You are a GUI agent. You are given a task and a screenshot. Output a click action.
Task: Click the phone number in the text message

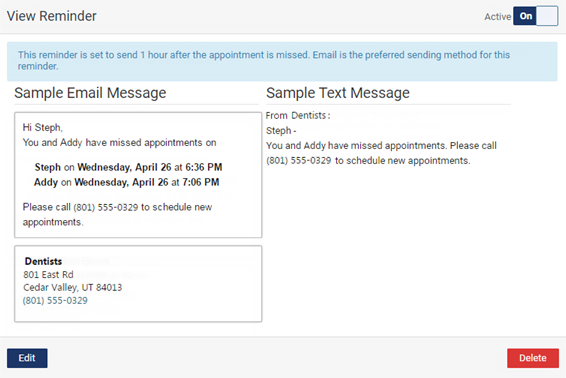299,161
